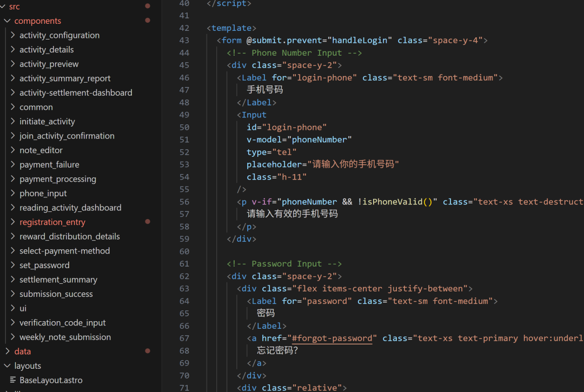Image resolution: width=584 pixels, height=392 pixels.
Task: Click the #forgot-password href link in code
Action: (x=333, y=338)
